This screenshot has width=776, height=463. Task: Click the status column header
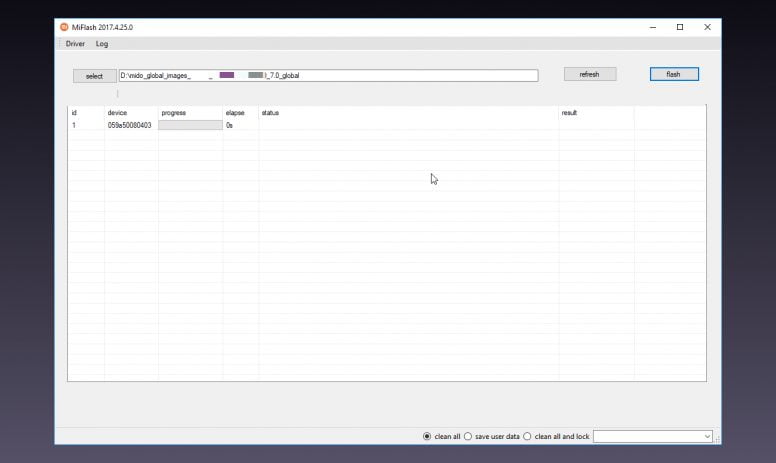pos(270,113)
